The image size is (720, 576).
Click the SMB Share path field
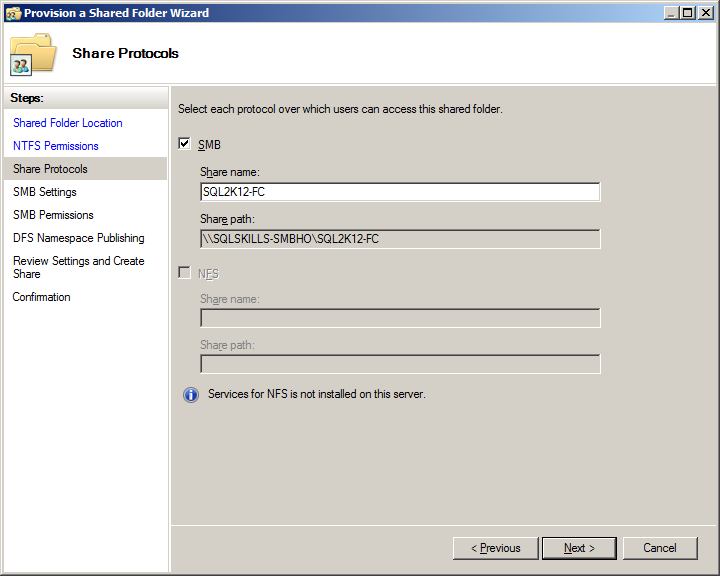[x=400, y=239]
